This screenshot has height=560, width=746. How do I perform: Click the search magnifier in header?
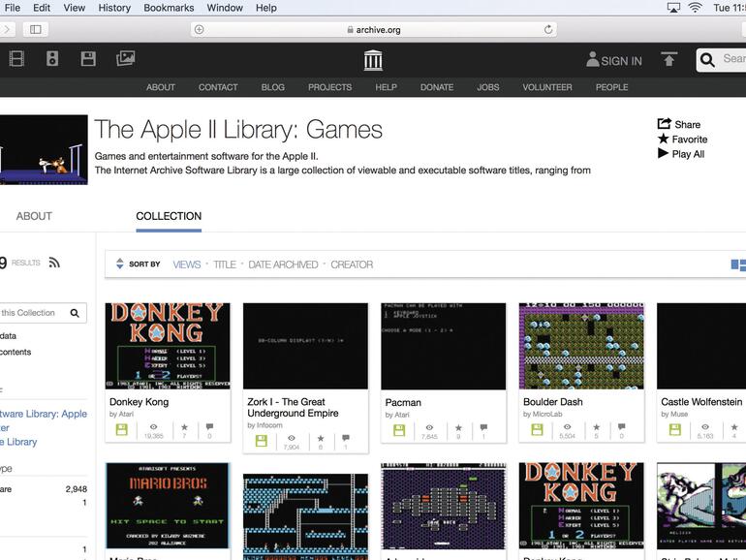(x=707, y=60)
